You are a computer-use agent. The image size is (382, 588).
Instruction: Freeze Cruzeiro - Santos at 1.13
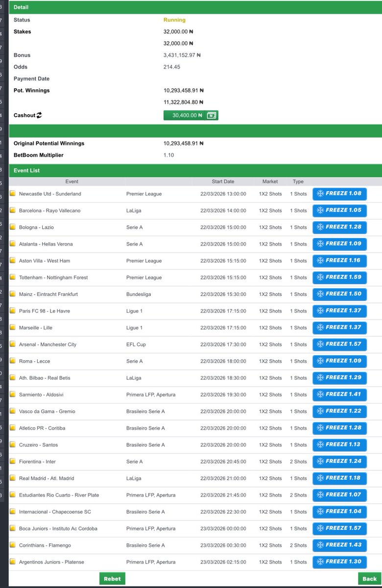pyautogui.click(x=339, y=445)
